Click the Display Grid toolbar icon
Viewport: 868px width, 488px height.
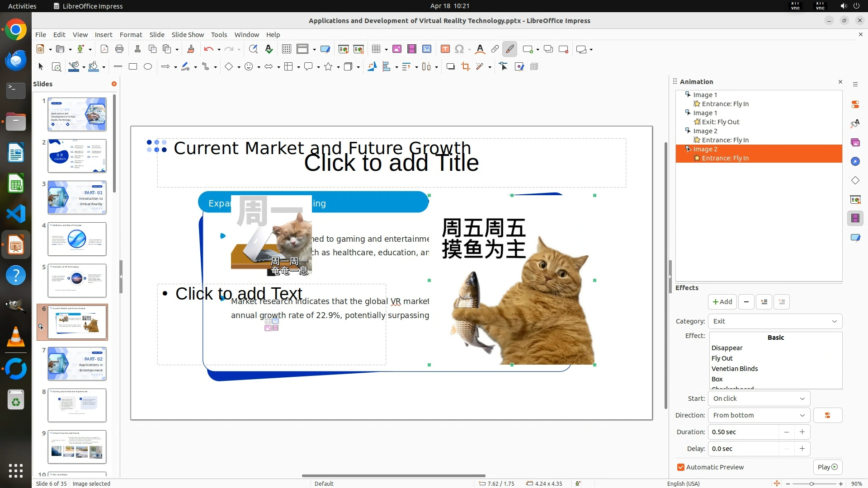tap(286, 49)
